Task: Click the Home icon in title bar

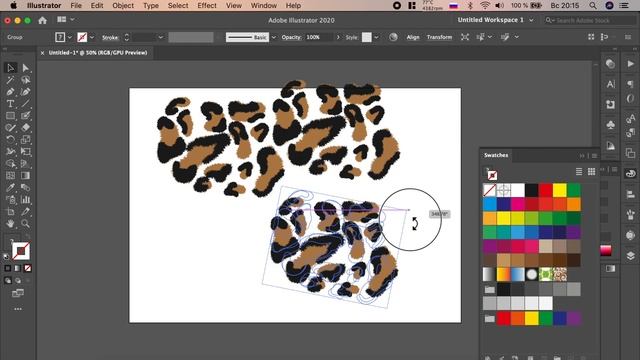Action: pyautogui.click(x=42, y=20)
